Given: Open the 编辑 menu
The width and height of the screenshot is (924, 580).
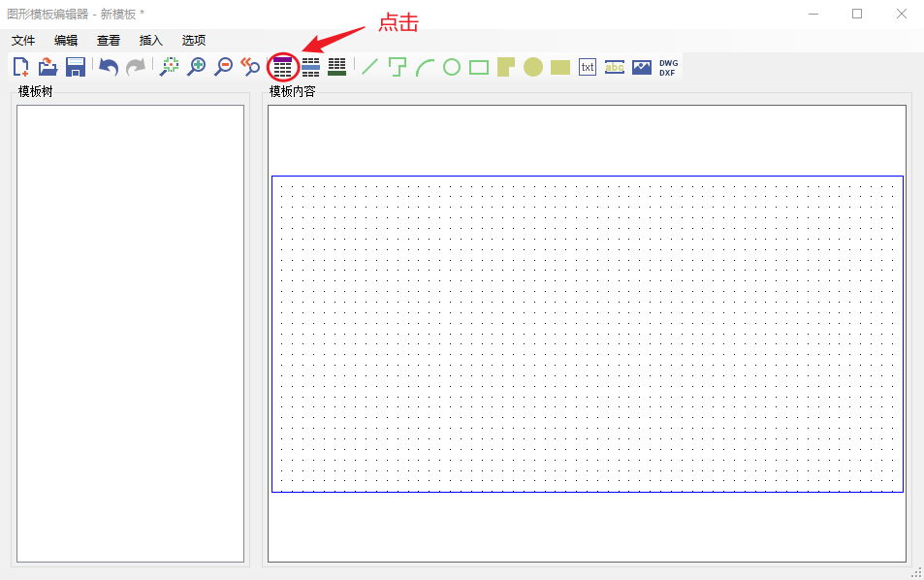Looking at the screenshot, I should pos(66,40).
